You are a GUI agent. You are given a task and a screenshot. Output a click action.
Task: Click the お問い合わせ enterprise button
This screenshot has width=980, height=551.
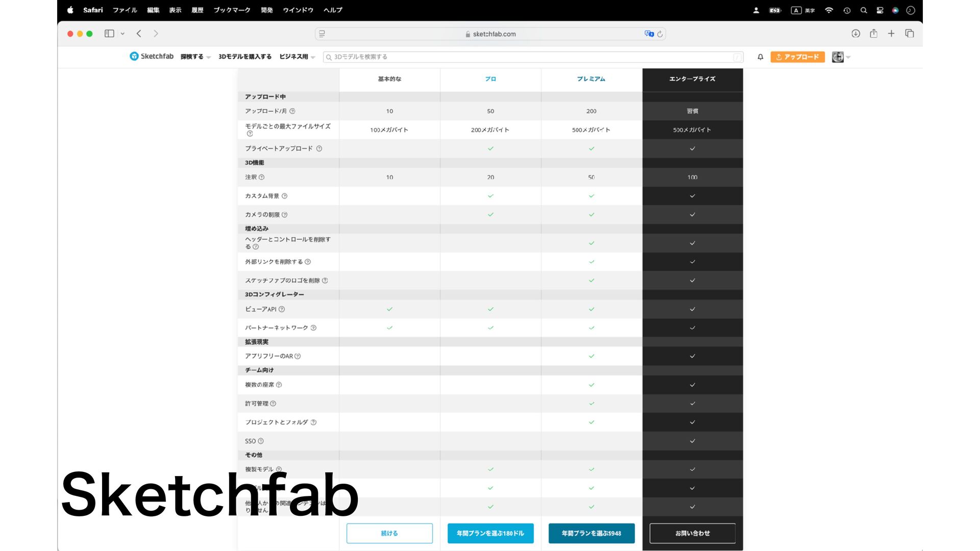click(692, 533)
